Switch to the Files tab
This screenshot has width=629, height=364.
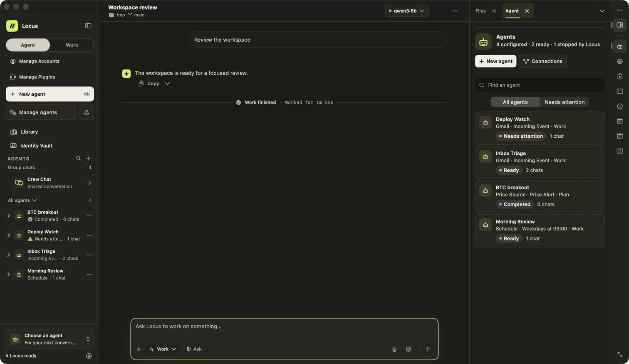click(480, 11)
